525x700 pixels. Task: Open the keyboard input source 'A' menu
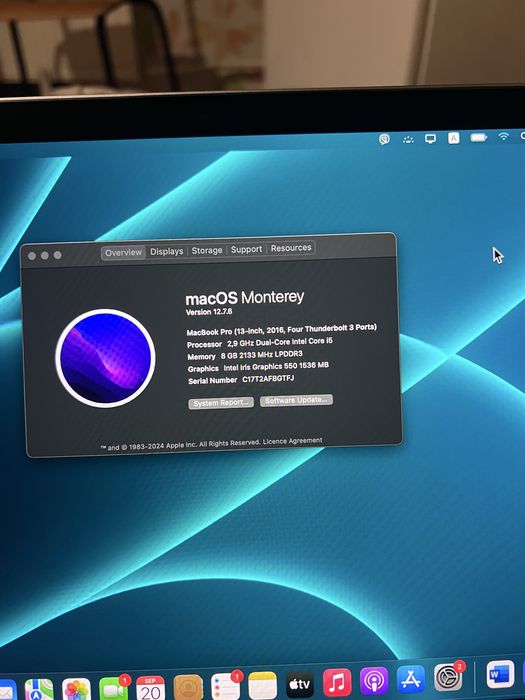454,138
